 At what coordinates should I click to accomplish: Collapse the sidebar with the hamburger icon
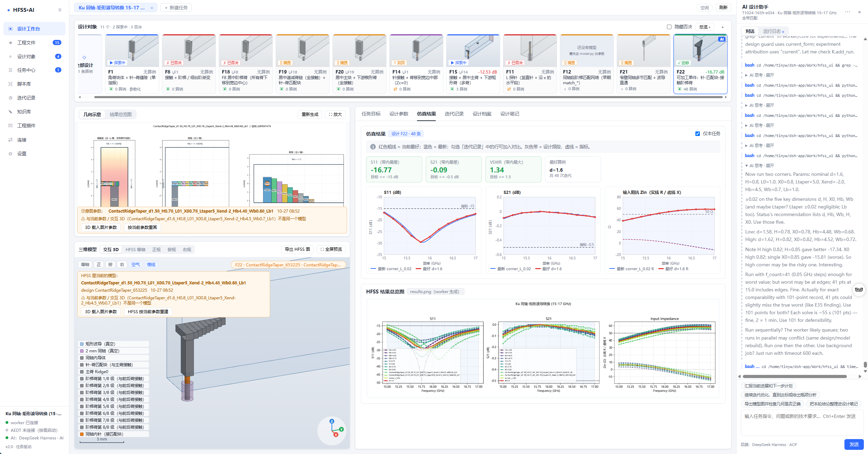coord(60,10)
